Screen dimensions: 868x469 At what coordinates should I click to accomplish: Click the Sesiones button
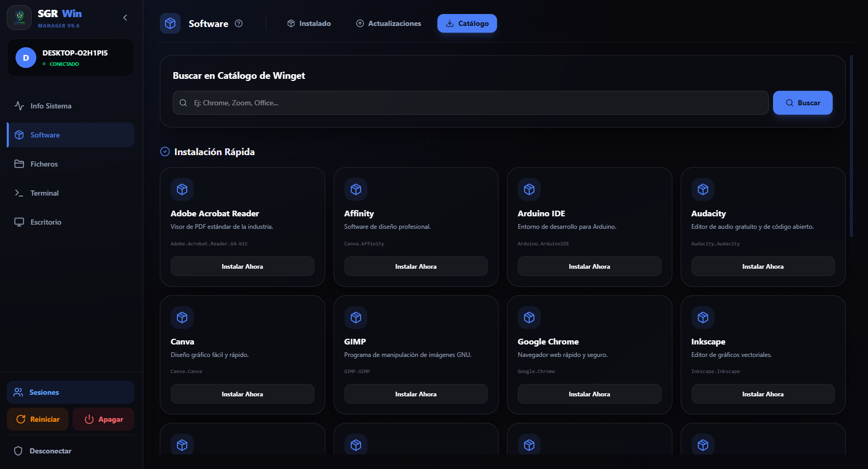point(71,392)
